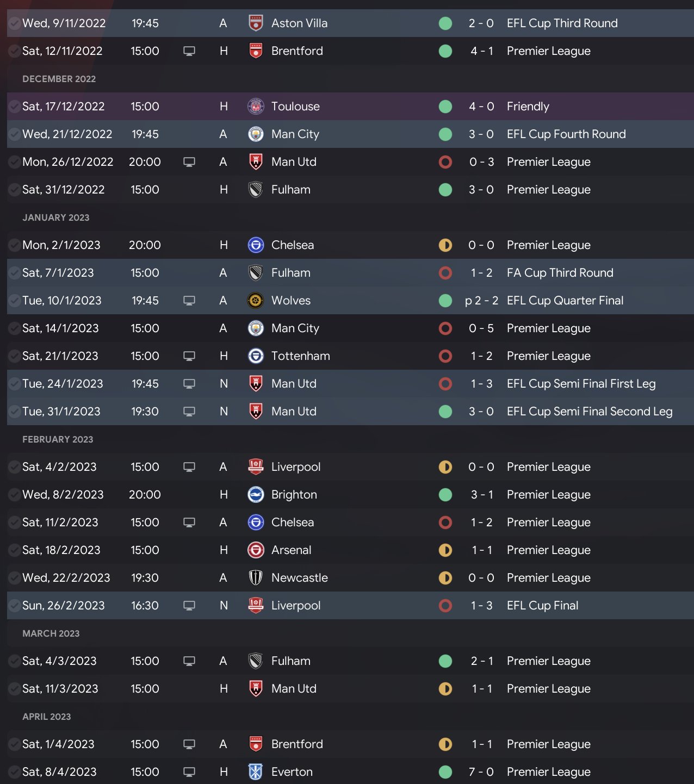
Task: Click the yellow draw indicator for Arsenal match
Action: 445,550
